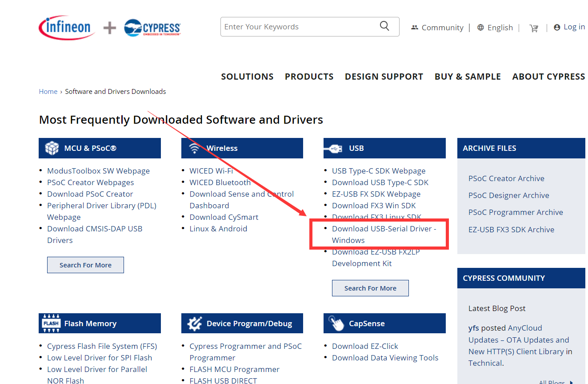Click Download Data Viewing Tools link
Viewport: 588px width, 384px height.
[385, 358]
